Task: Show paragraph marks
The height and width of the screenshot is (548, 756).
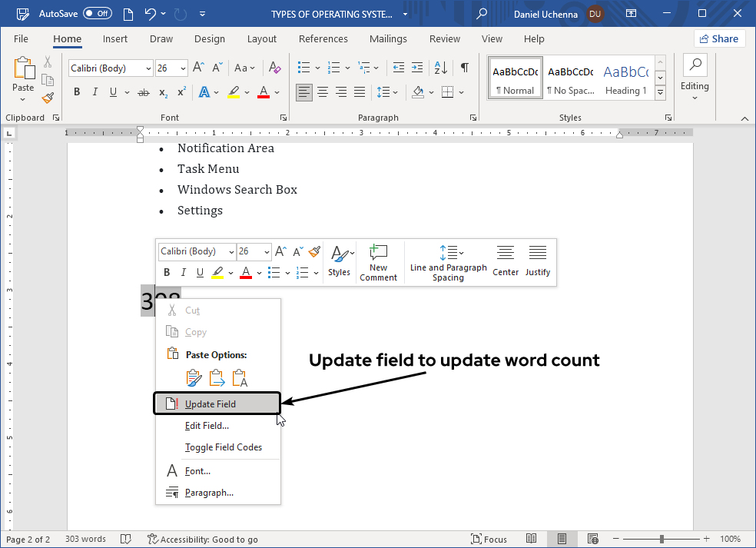Action: 464,68
